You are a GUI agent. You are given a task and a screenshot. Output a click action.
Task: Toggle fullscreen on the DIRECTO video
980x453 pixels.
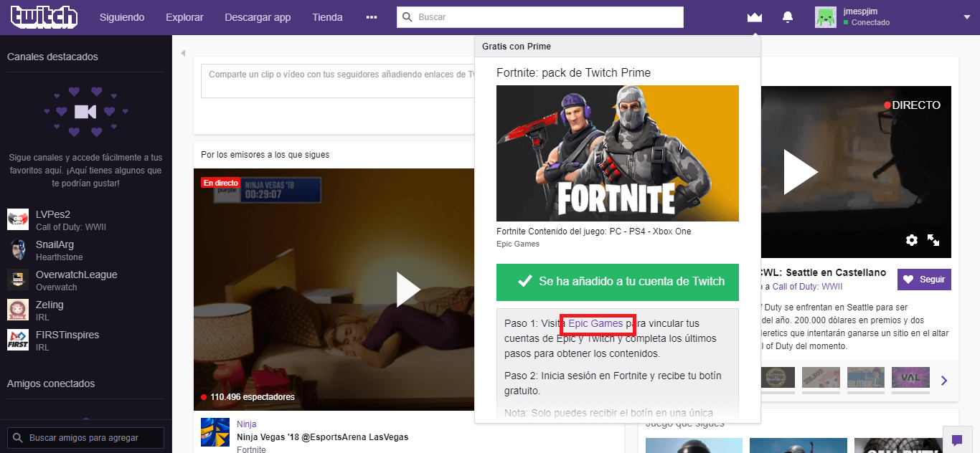pyautogui.click(x=933, y=240)
